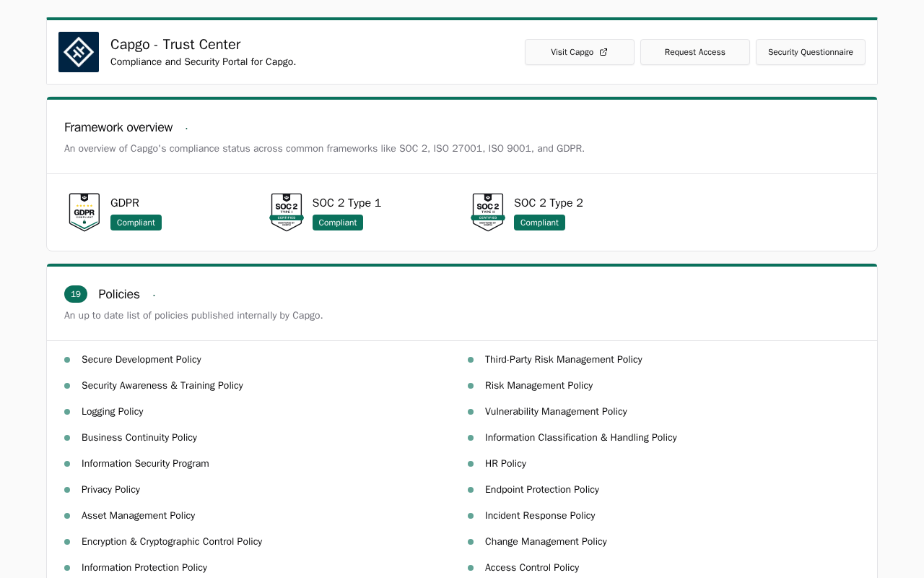Open the Risk Management Policy
The image size is (924, 578).
click(539, 386)
